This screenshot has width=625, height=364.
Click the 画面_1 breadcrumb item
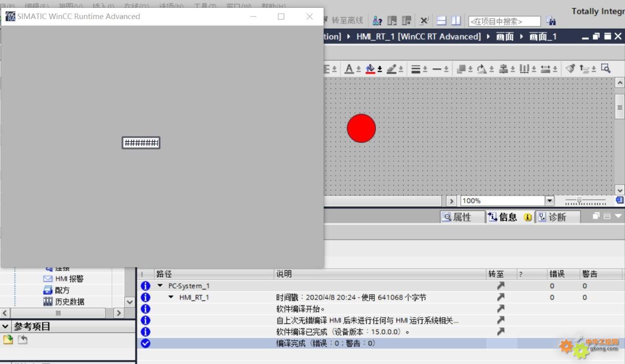543,37
